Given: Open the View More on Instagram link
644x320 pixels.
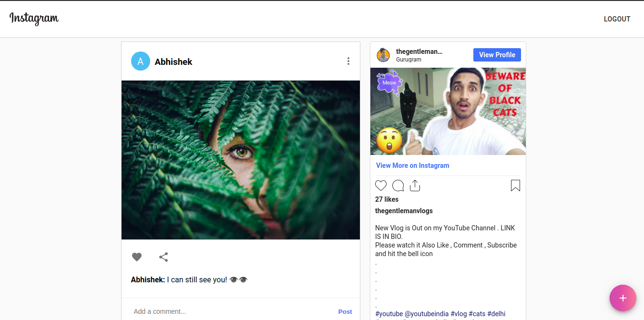Looking at the screenshot, I should pyautogui.click(x=412, y=165).
